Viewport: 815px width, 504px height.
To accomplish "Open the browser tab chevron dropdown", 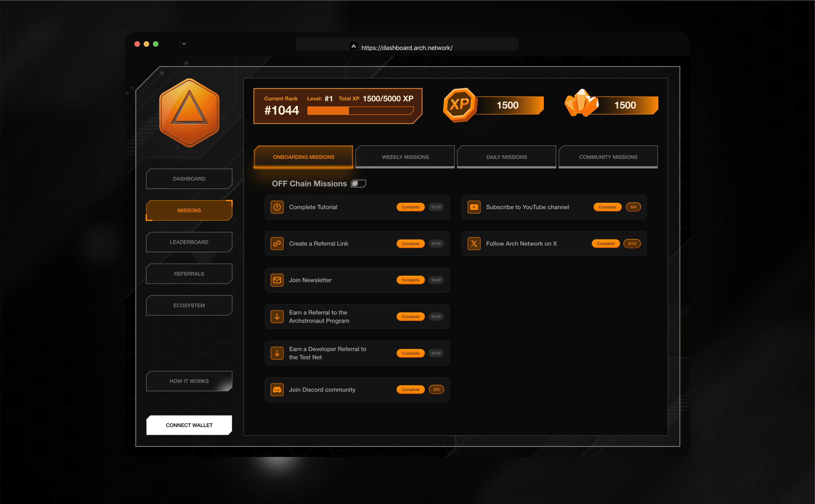I will (184, 44).
